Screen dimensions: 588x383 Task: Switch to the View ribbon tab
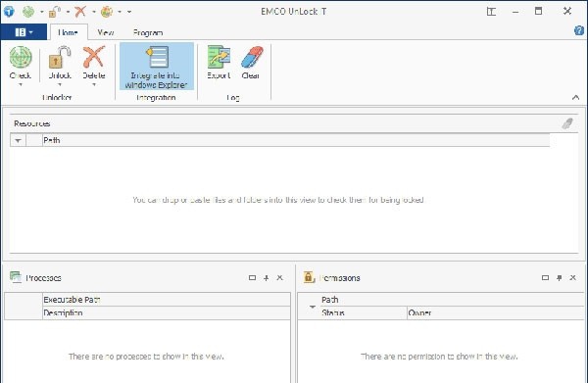(x=106, y=32)
